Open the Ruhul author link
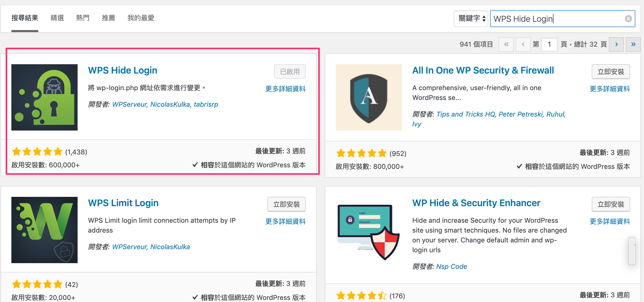The width and height of the screenshot is (644, 302). [556, 114]
